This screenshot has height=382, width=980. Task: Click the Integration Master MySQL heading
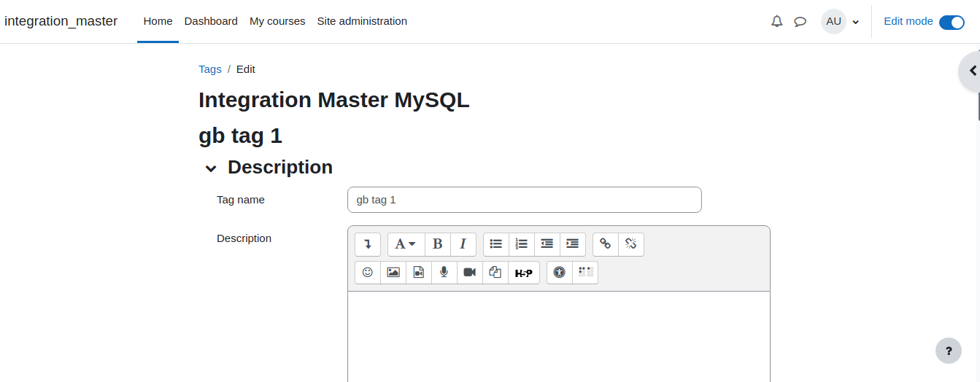tap(334, 100)
